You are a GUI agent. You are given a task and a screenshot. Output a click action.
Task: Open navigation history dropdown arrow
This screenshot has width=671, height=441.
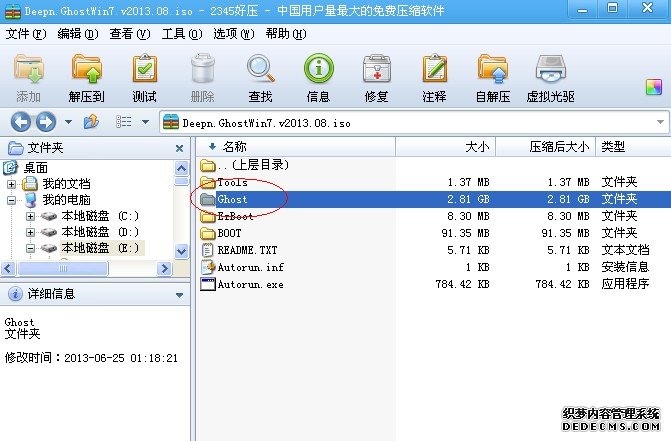click(68, 122)
